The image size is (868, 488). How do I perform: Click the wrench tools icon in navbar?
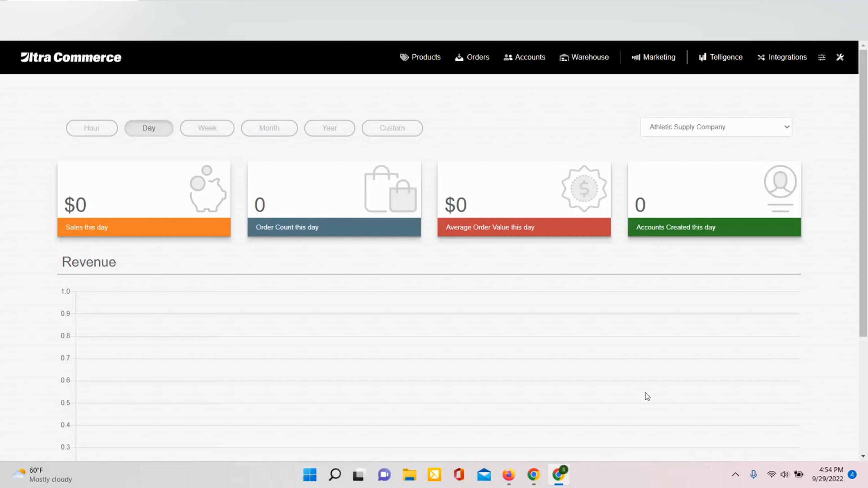(840, 57)
